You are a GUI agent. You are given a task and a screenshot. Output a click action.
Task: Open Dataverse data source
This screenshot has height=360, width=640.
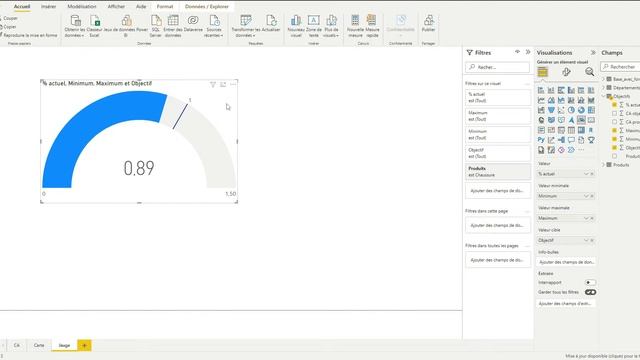click(193, 24)
